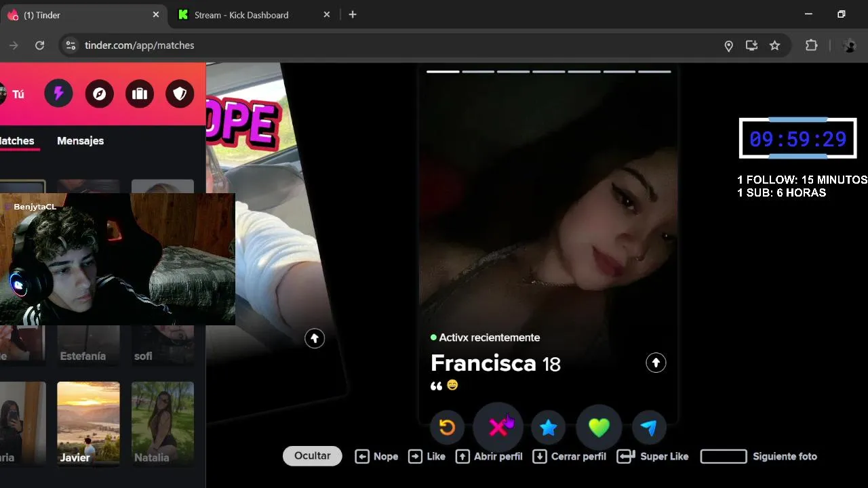Click the Tinder Boost lightning icon
This screenshot has width=868, height=488.
click(x=58, y=94)
